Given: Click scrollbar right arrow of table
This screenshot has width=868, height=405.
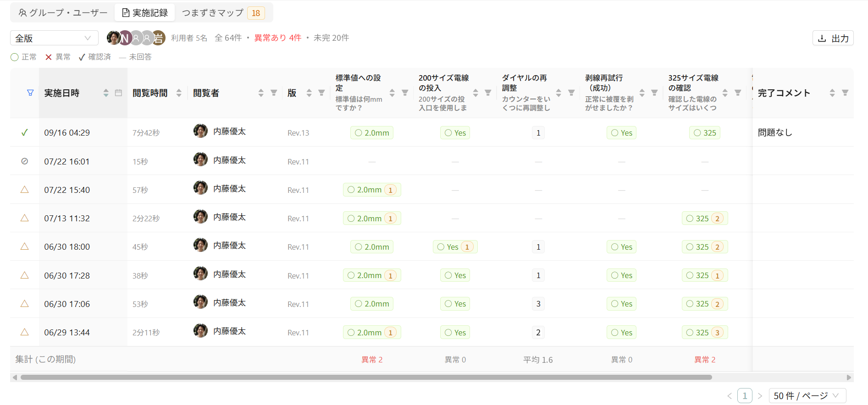Looking at the screenshot, I should click(849, 378).
